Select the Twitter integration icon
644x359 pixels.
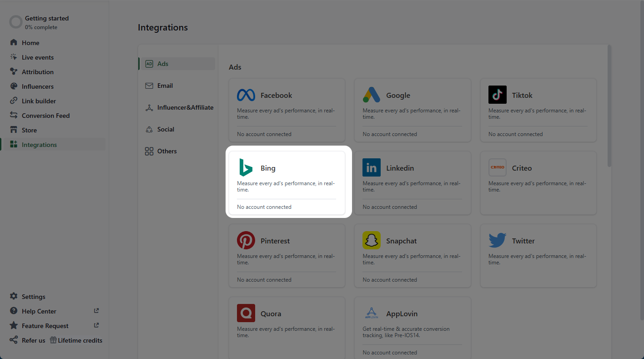coord(497,240)
